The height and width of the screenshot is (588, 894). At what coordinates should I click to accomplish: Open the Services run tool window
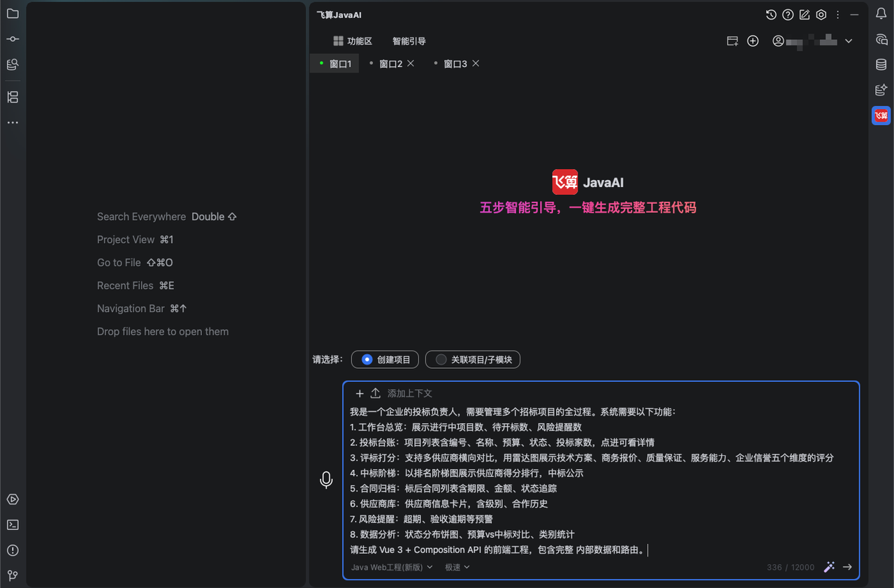point(13,499)
